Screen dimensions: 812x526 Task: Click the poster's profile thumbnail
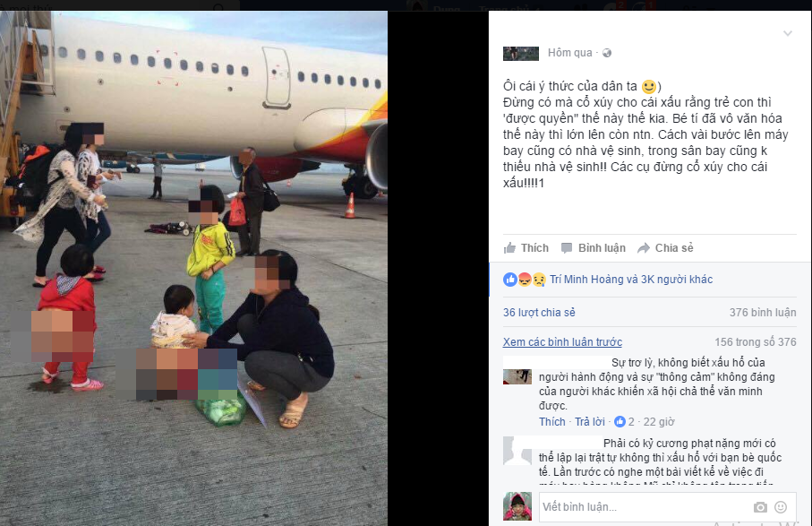(521, 54)
